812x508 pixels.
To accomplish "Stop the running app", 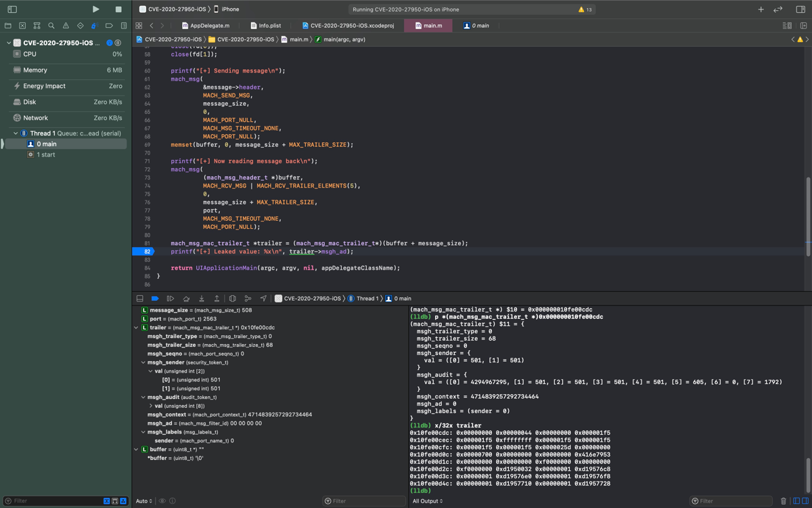I will click(118, 9).
